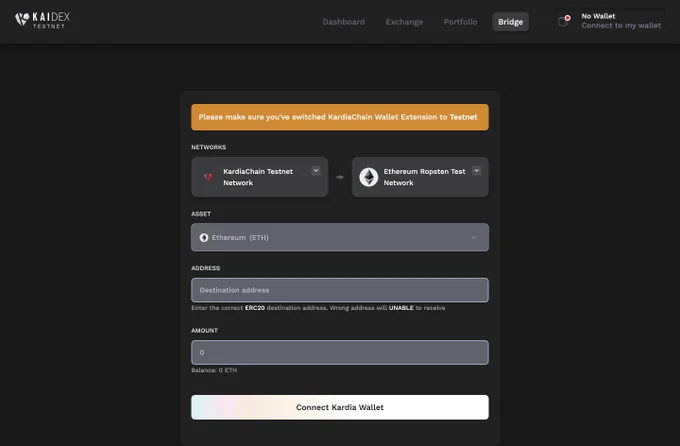
Task: Click the wallet status icon with red dot
Action: coord(564,20)
